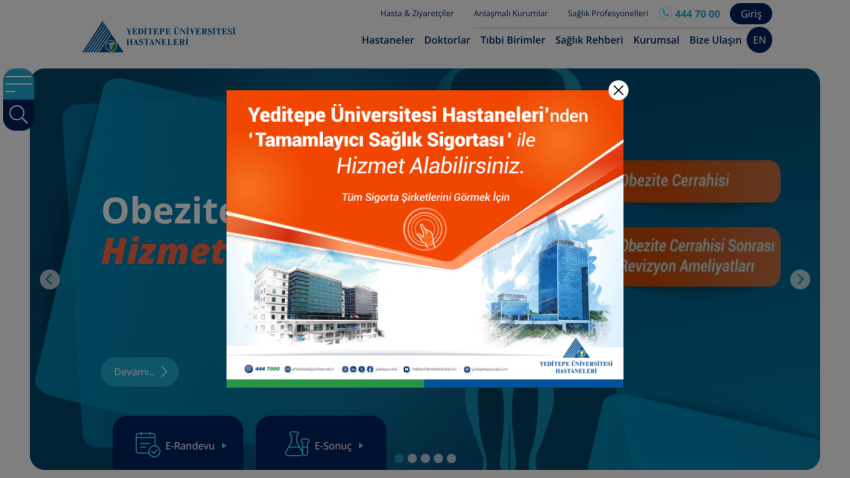Image resolution: width=850 pixels, height=478 pixels.
Task: Open the Hastaneler menu
Action: (388, 40)
